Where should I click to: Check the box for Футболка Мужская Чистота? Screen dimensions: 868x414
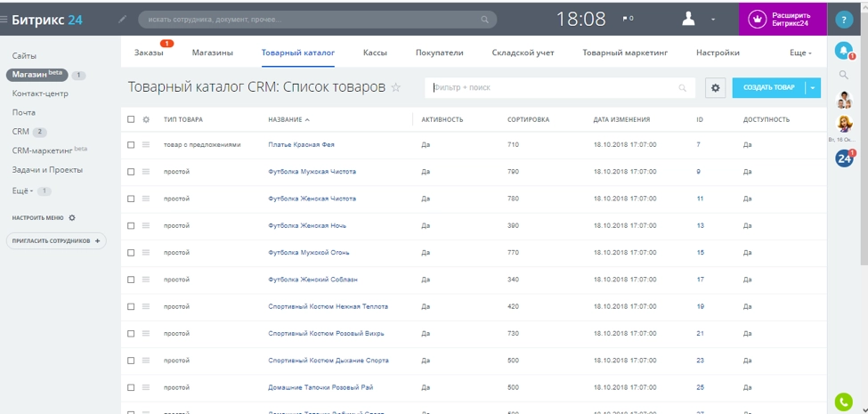click(132, 172)
